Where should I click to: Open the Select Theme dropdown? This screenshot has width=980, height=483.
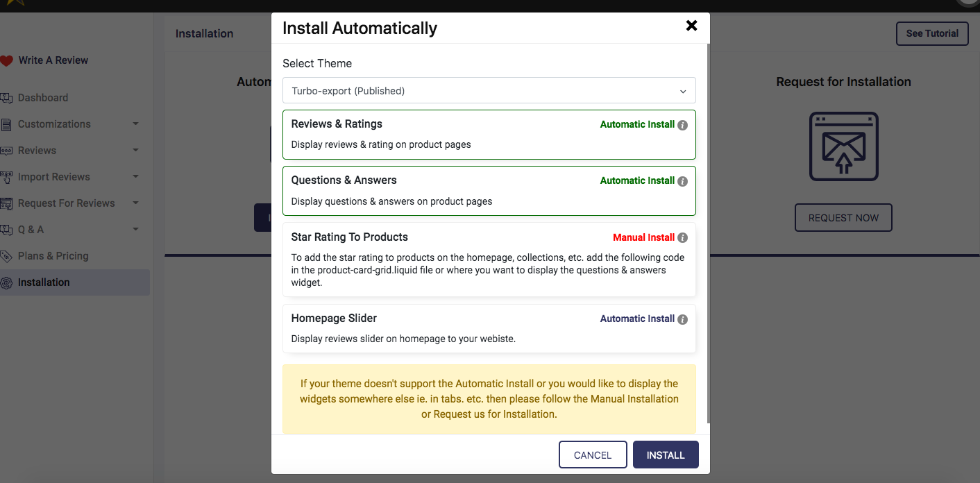pos(489,91)
